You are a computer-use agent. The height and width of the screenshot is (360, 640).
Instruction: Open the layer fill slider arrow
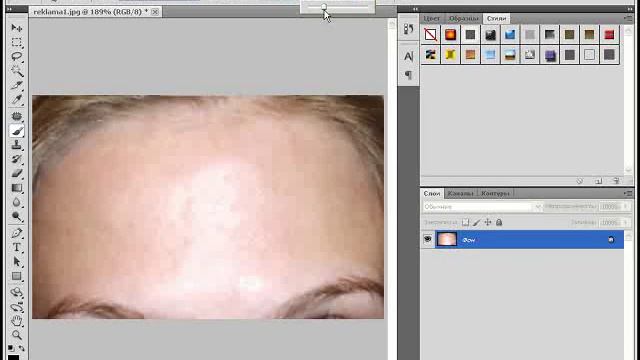click(625, 222)
